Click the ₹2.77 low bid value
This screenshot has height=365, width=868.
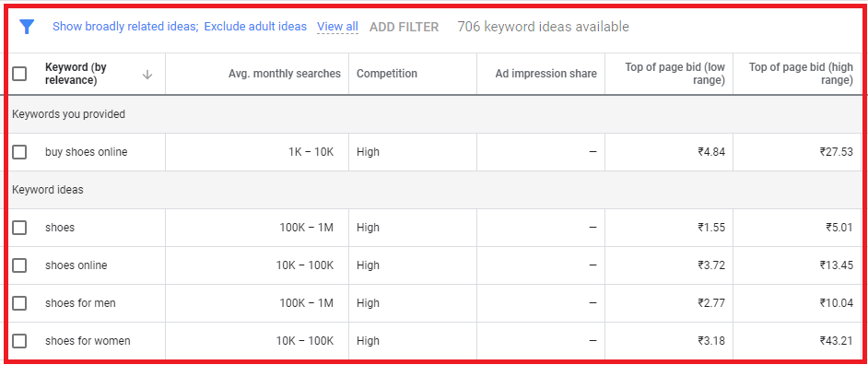711,303
